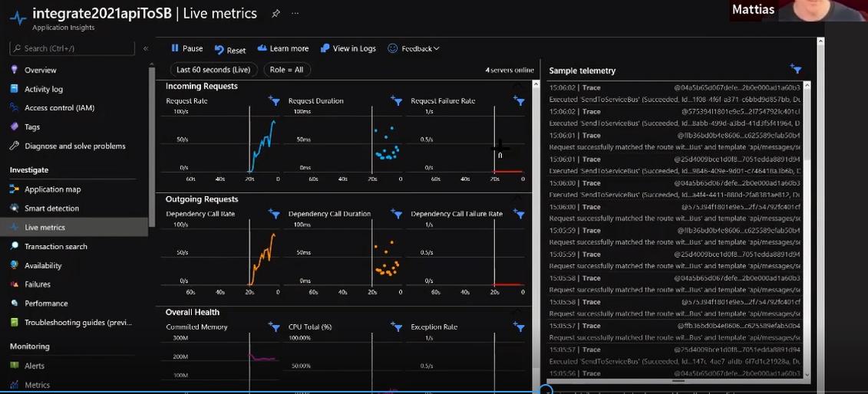Select the 15:05:56 Trace entry
The width and height of the screenshot is (868, 394).
click(x=674, y=374)
